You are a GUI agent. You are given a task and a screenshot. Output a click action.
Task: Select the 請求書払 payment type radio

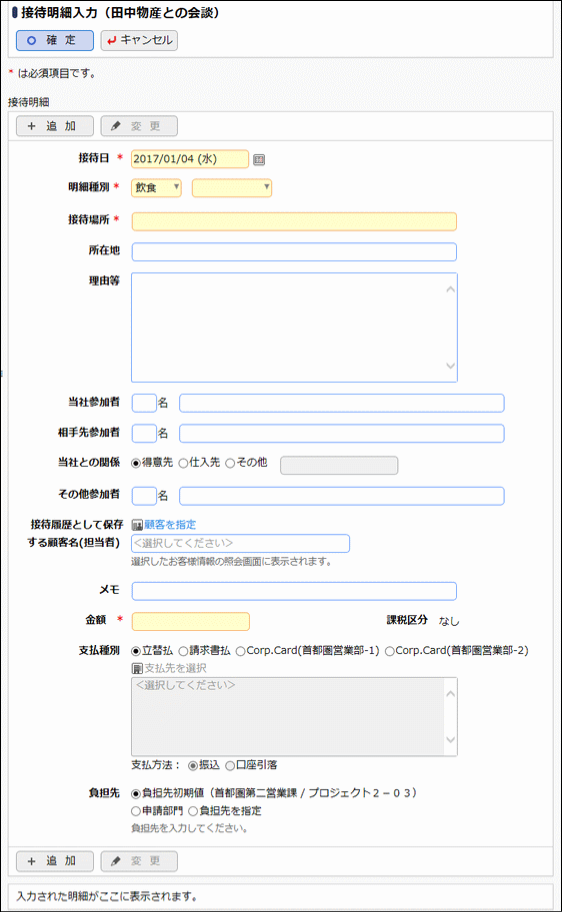(183, 651)
